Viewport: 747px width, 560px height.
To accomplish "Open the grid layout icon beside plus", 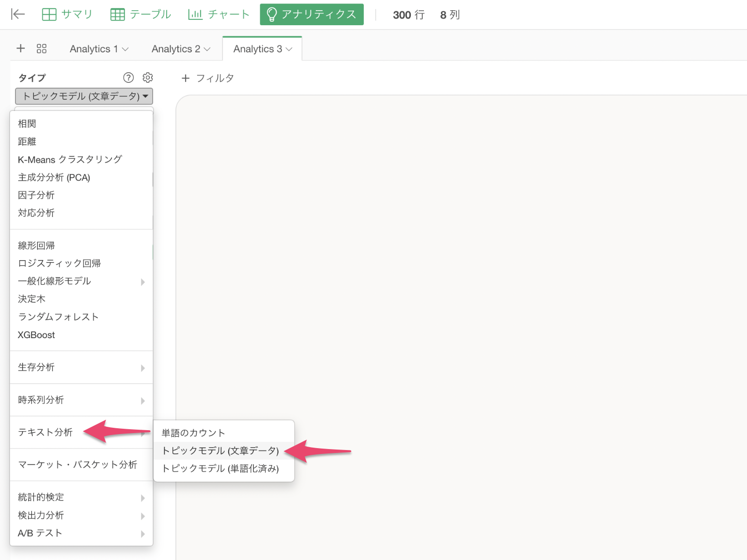I will click(42, 48).
